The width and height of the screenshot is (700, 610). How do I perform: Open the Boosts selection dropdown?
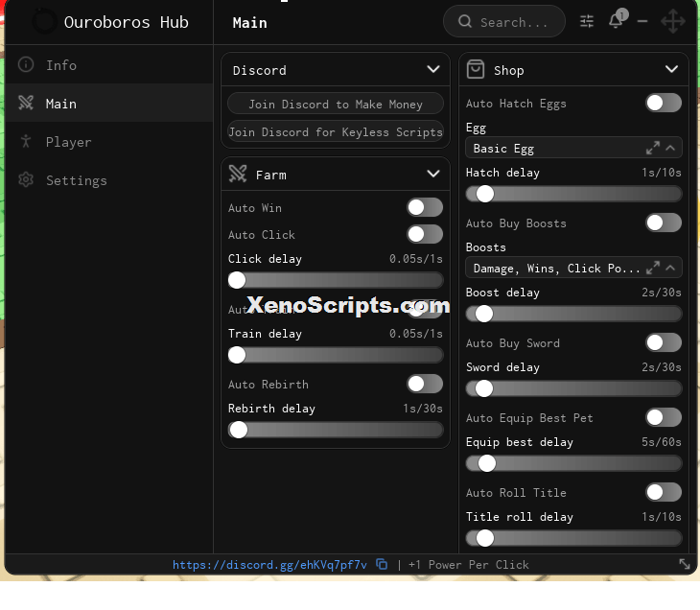tap(573, 268)
